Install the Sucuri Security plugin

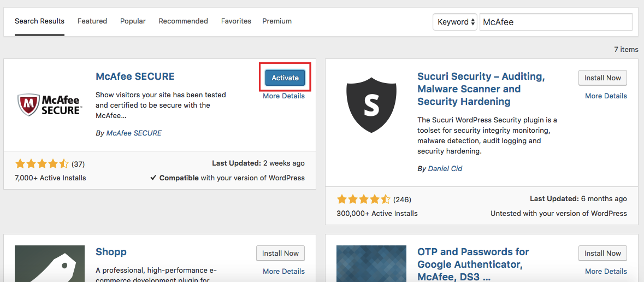602,78
